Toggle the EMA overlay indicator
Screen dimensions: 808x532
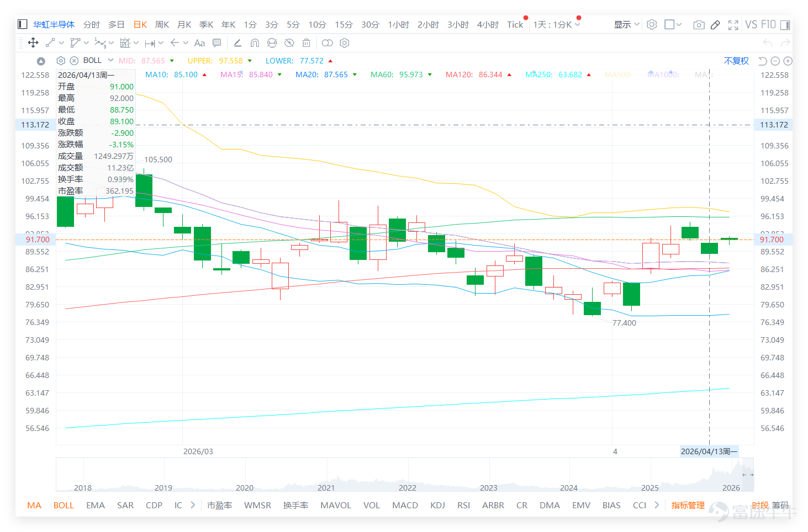coord(96,505)
